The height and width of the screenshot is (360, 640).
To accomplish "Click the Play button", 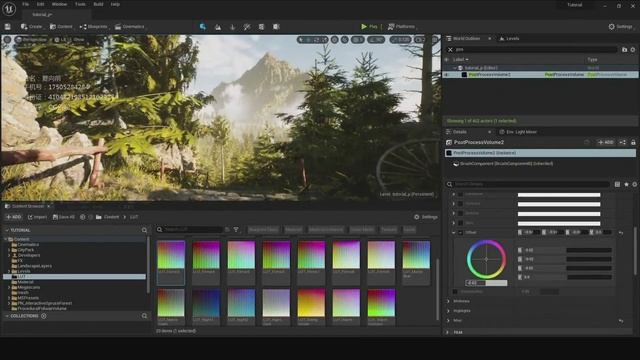I will tap(369, 27).
